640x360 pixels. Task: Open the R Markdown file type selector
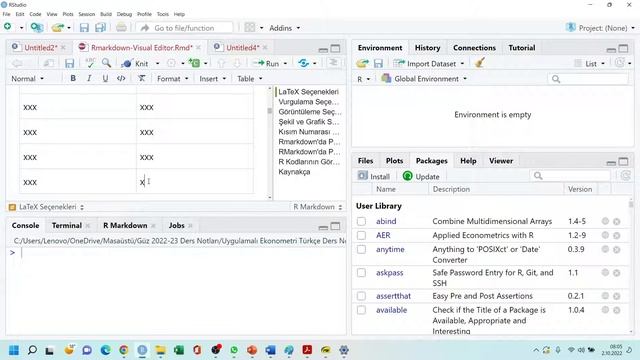318,207
